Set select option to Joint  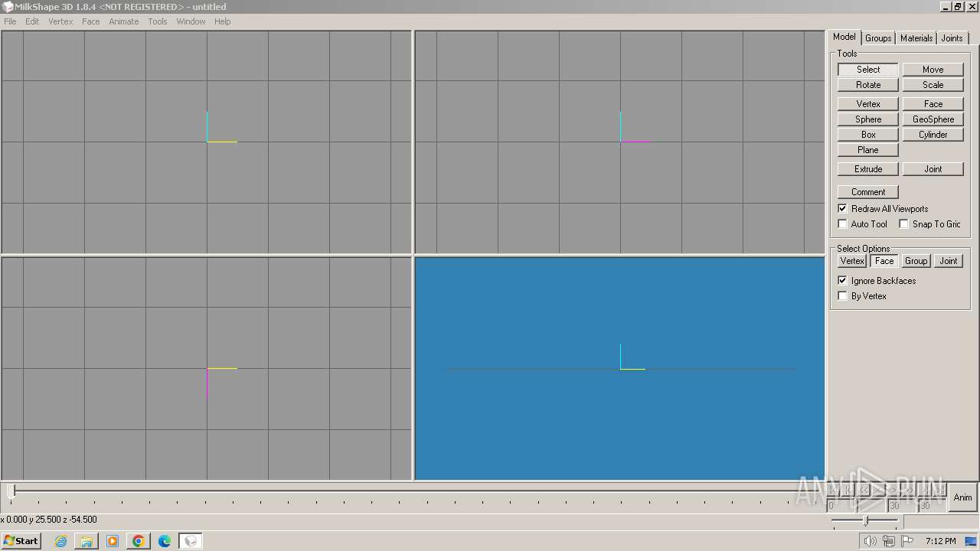[x=948, y=261]
